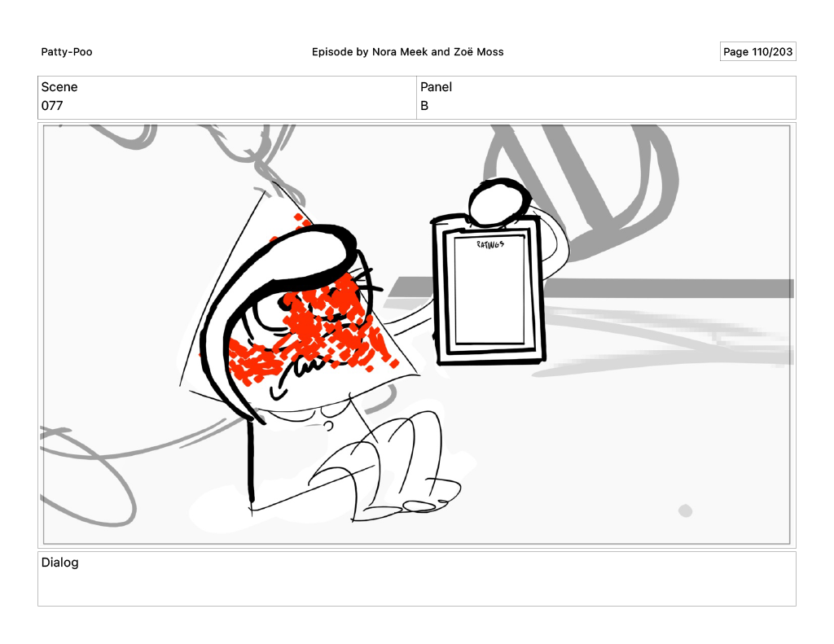Click the scene number 077
834x644 pixels.
coord(52,106)
